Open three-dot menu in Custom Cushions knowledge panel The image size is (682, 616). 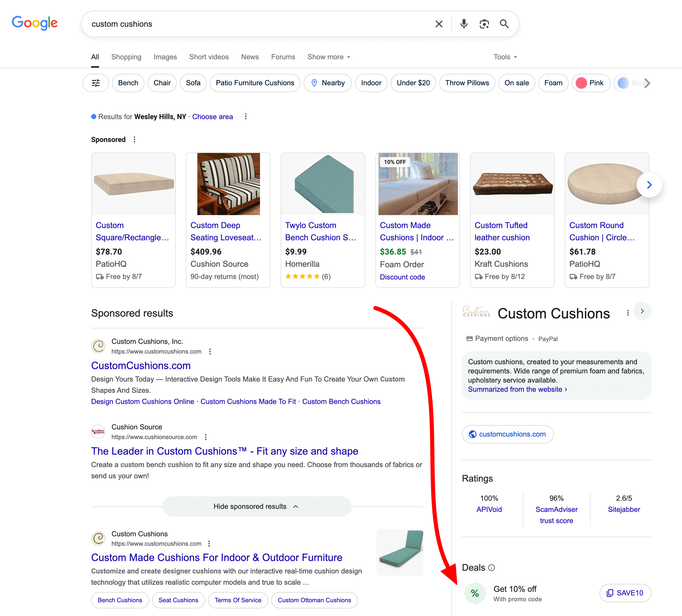tap(628, 313)
